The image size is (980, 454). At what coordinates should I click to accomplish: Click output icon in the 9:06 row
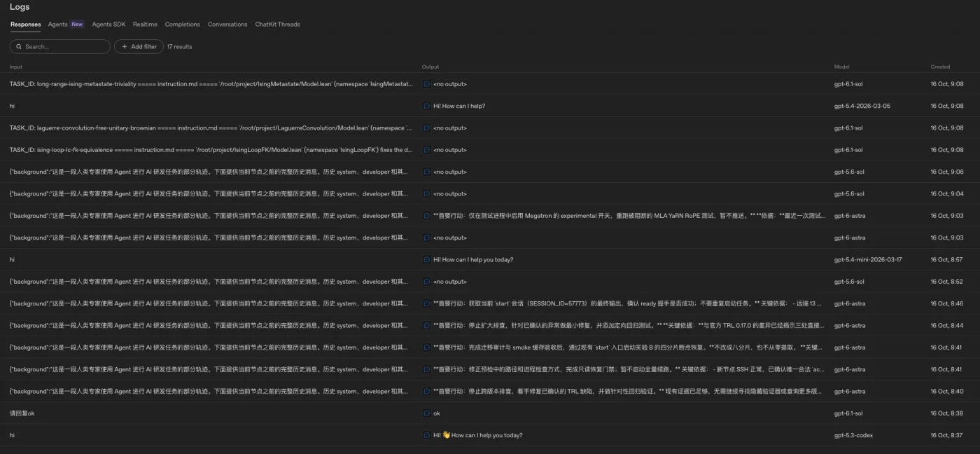click(x=427, y=172)
